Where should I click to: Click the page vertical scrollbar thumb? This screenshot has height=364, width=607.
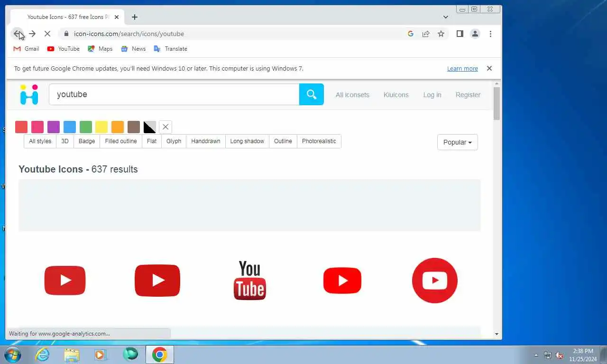pyautogui.click(x=497, y=103)
